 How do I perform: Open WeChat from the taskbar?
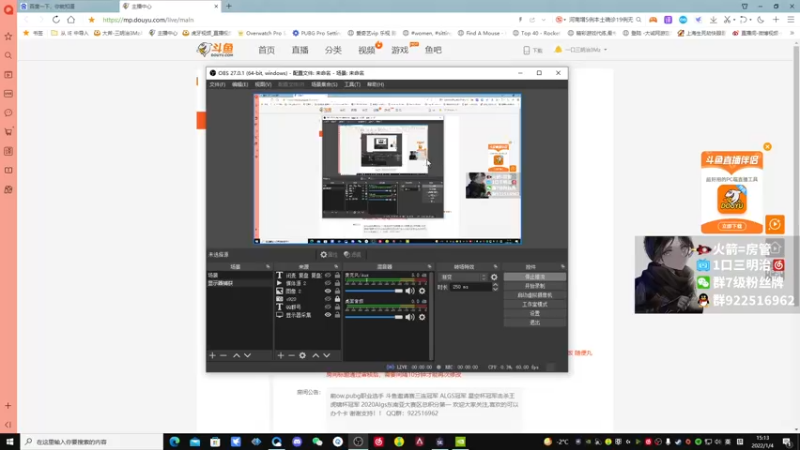317,442
